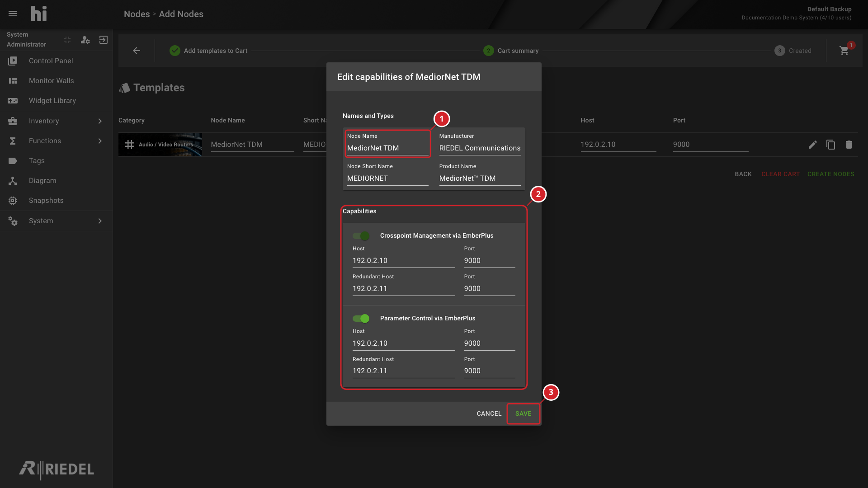Duplicate MediorNet TDM row with copy icon
The width and height of the screenshot is (868, 488).
[x=830, y=145]
